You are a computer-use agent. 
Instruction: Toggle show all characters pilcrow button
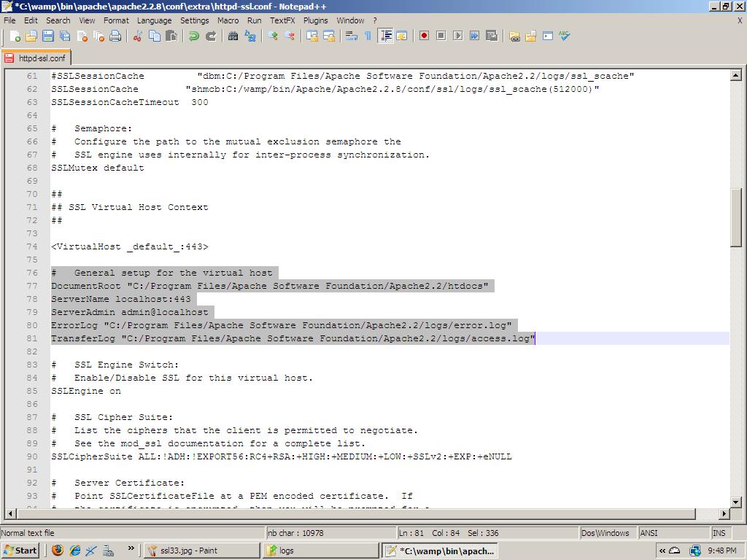[368, 36]
